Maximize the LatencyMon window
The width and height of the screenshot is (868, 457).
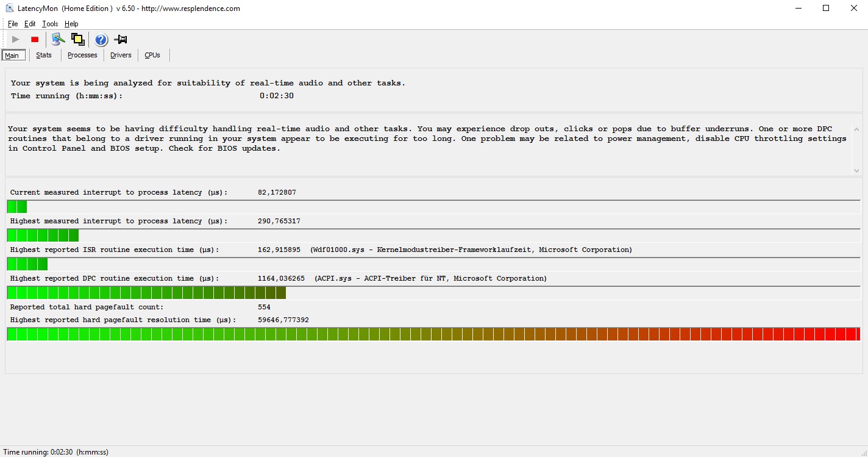(826, 9)
